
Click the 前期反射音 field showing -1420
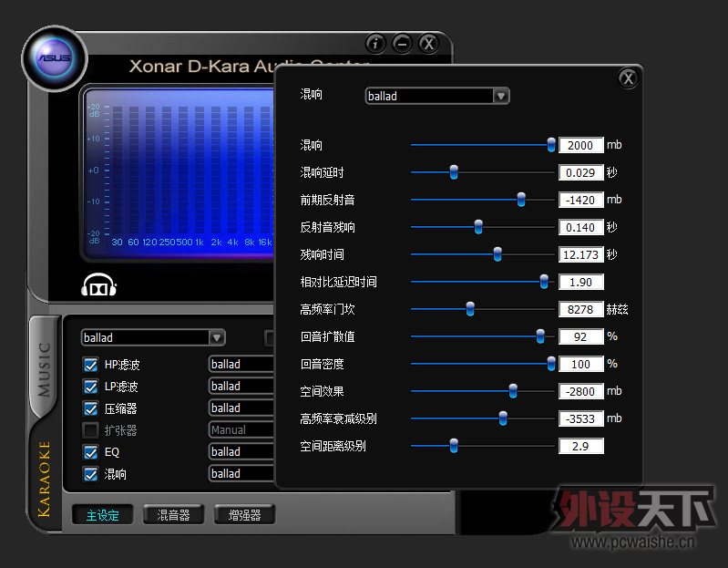580,201
